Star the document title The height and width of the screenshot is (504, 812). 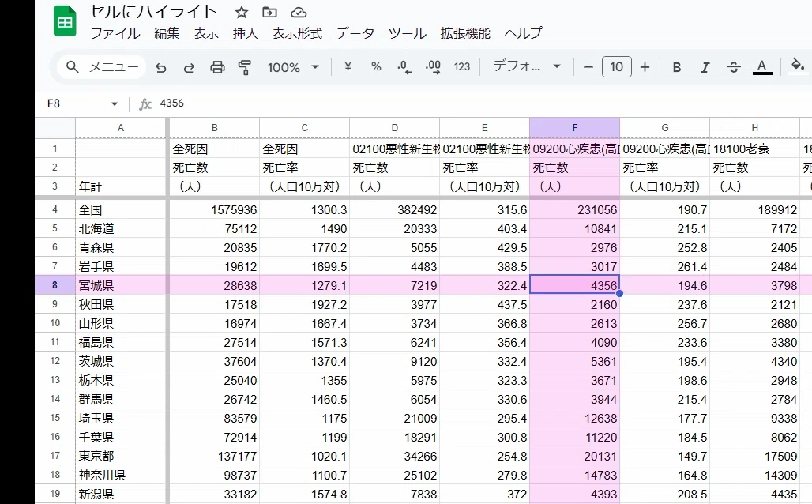coord(242,13)
